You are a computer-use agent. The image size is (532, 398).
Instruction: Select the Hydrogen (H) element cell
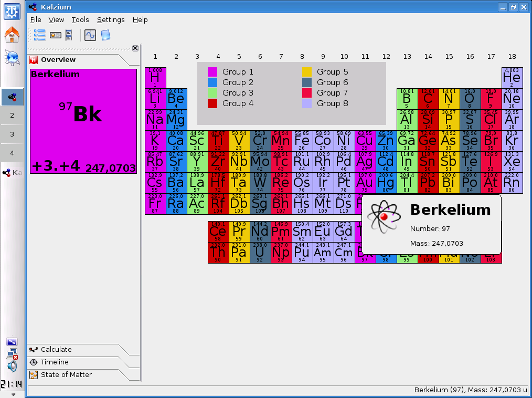155,78
